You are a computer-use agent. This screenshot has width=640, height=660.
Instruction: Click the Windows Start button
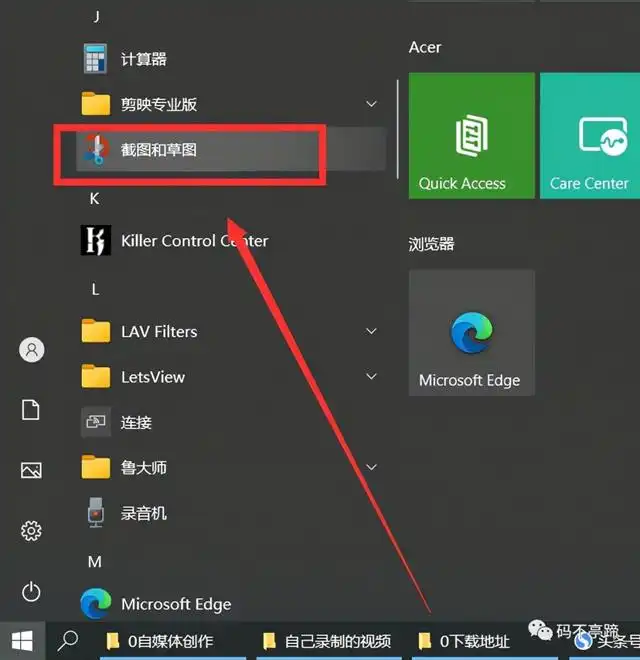click(x=22, y=641)
